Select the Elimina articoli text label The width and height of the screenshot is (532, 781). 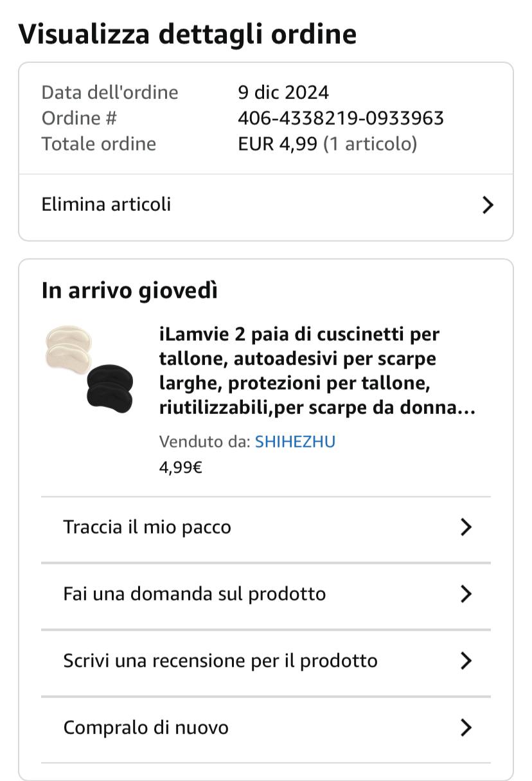106,204
